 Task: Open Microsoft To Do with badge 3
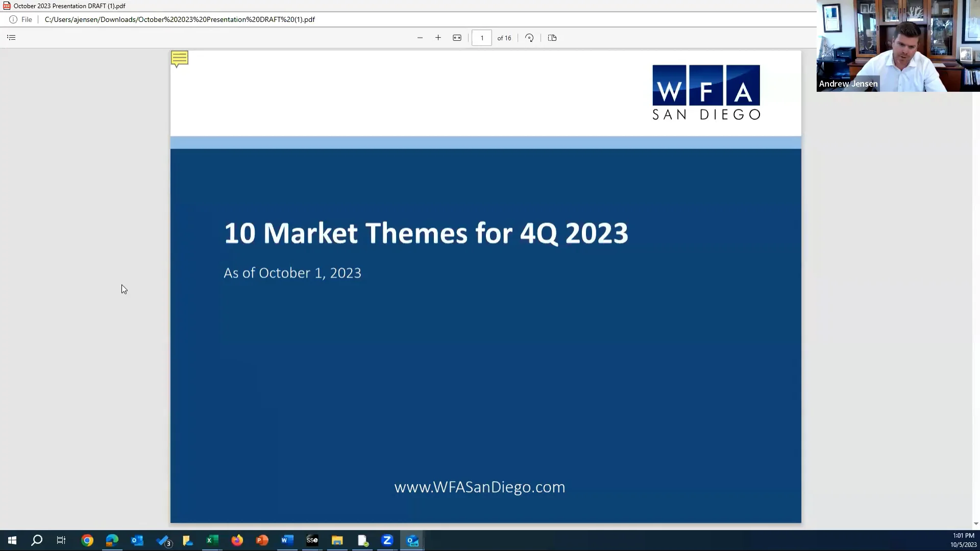pyautogui.click(x=163, y=540)
